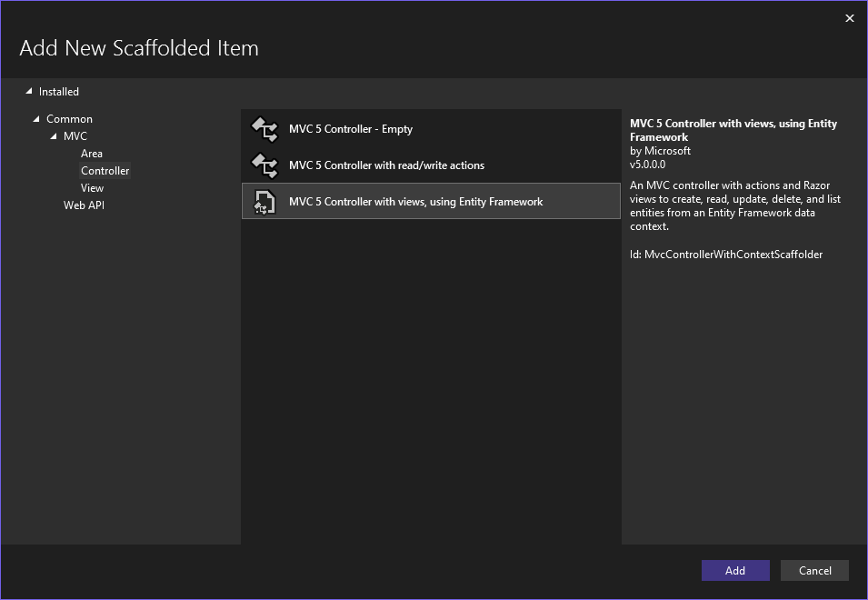Screen dimensions: 868x600
Task: Select the Area category in tree
Action: [91, 154]
